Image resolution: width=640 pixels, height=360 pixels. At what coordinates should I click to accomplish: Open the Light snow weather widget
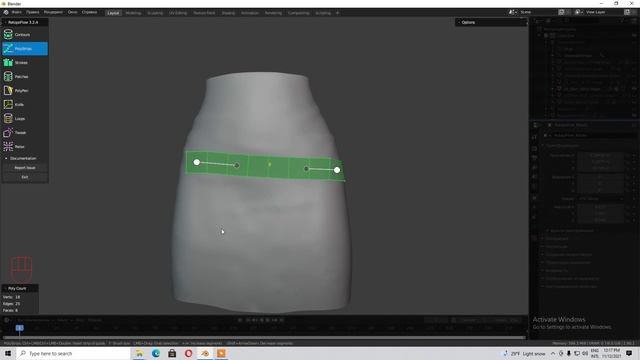(524, 353)
